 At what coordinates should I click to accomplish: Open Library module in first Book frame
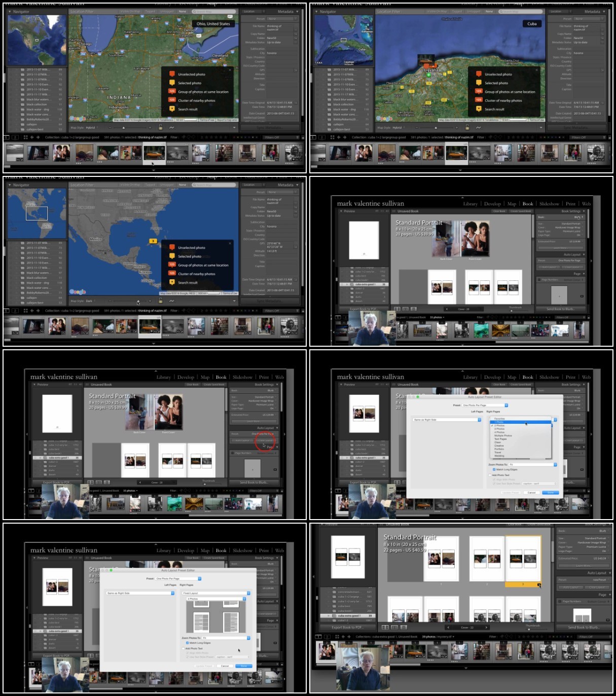470,204
